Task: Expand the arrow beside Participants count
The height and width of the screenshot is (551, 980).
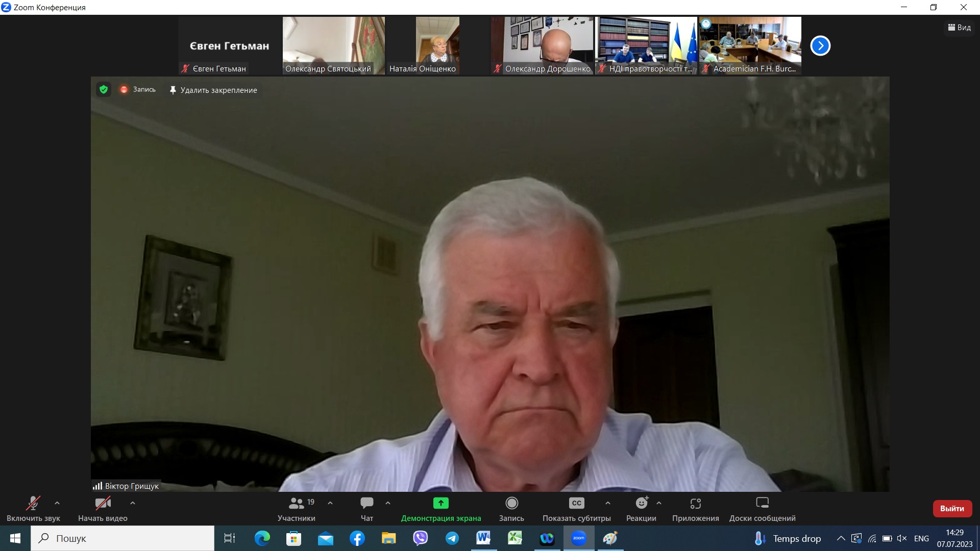Action: (330, 503)
